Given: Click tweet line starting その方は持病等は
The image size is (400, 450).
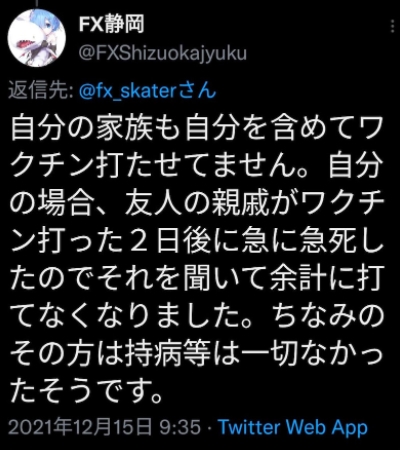Looking at the screenshot, I should 197,352.
